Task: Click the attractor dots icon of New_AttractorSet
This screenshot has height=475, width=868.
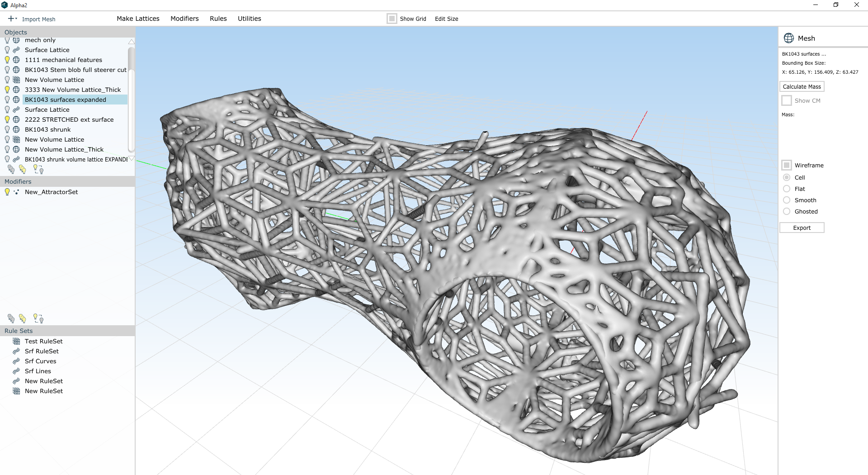Action: (x=16, y=192)
